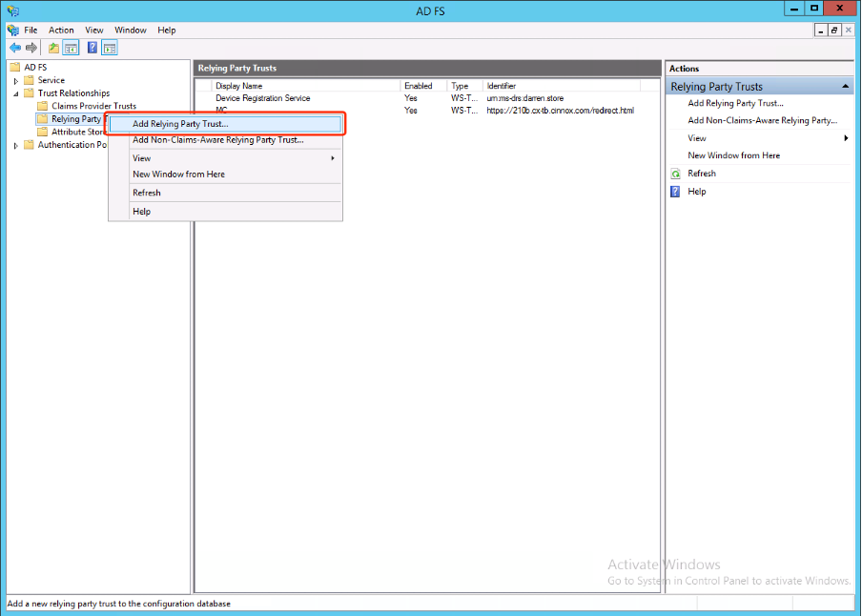Image resolution: width=862 pixels, height=616 pixels.
Task: Click the Refresh action in Actions pane
Action: point(702,174)
